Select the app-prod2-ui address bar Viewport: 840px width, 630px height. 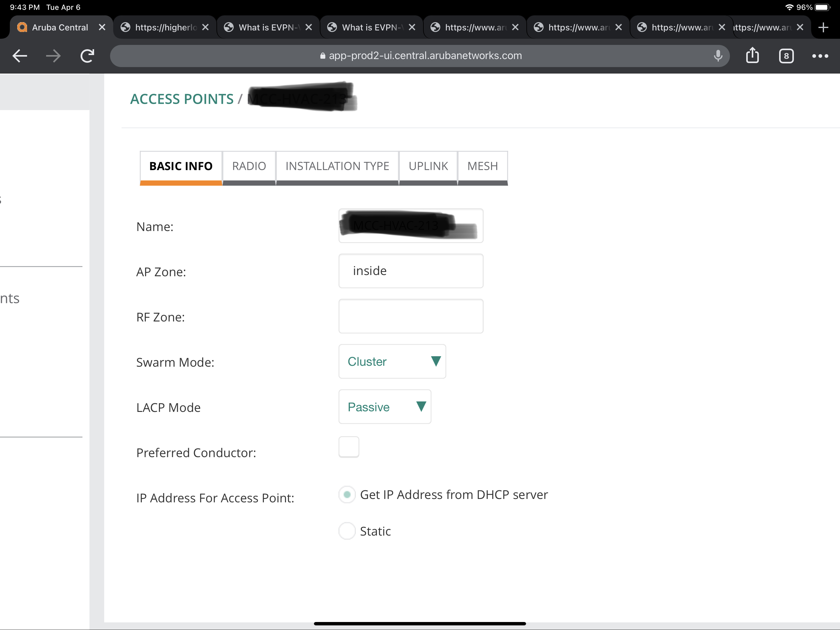(x=425, y=55)
